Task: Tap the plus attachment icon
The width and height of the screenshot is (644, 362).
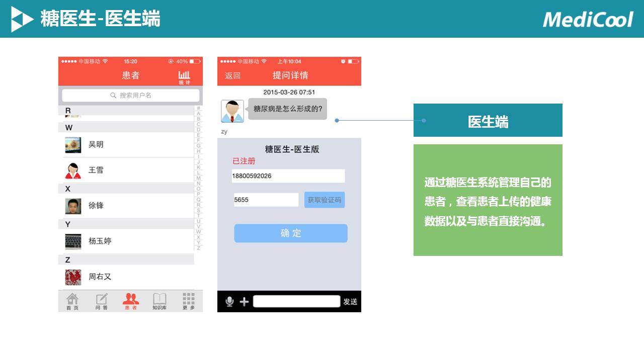Action: pos(244,302)
